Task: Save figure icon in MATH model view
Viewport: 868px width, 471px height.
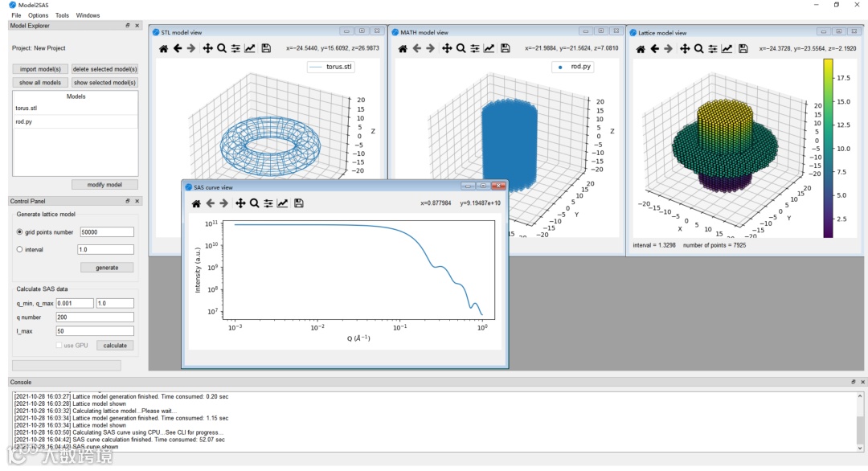Action: point(506,49)
